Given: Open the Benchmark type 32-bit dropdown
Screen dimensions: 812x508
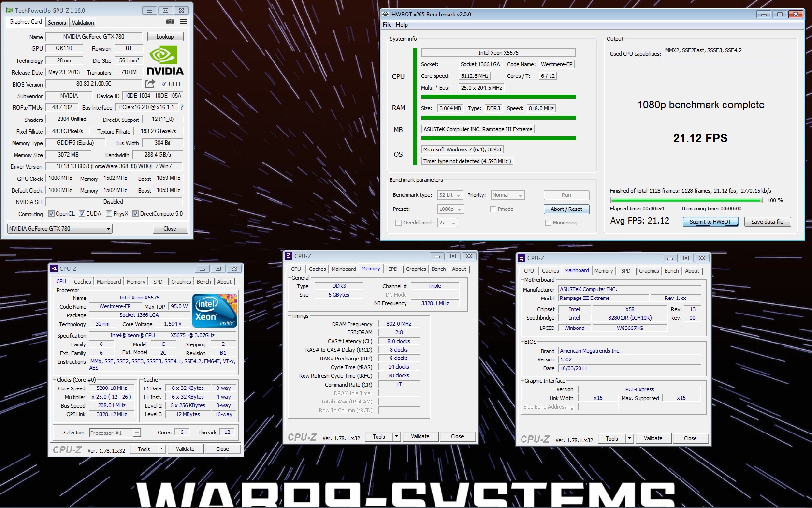Looking at the screenshot, I should coord(450,195).
